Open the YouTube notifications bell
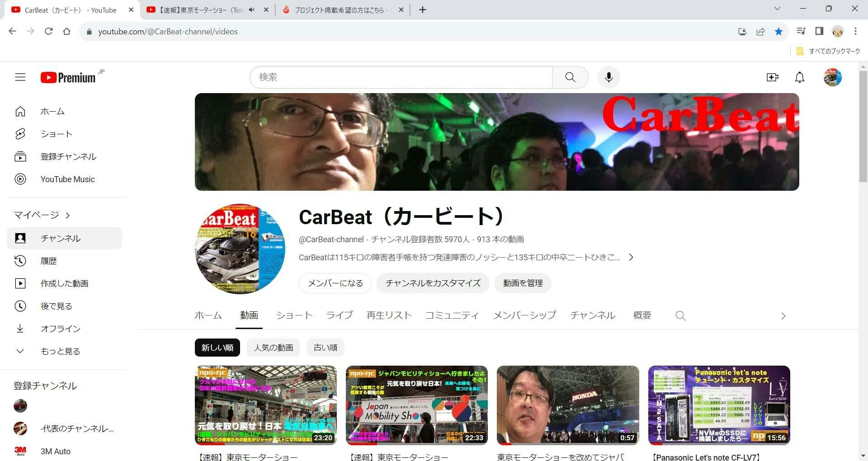This screenshot has height=461, width=868. 799,77
